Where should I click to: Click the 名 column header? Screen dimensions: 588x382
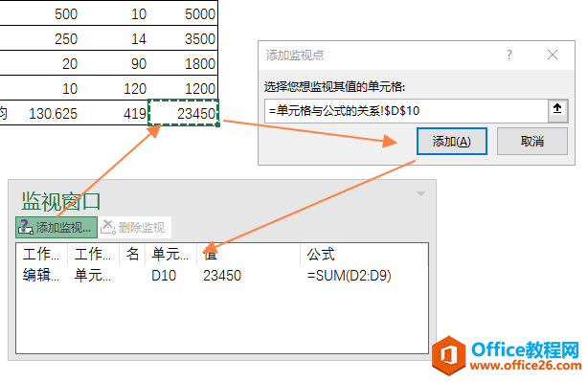[x=132, y=254]
